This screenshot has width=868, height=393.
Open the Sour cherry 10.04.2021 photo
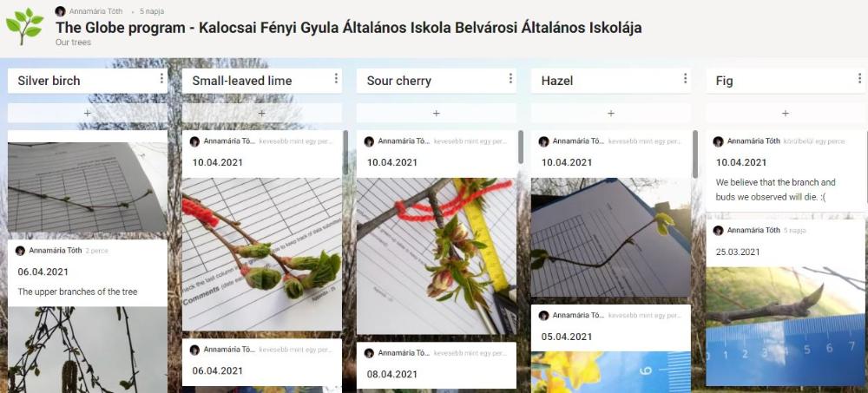[437, 256]
